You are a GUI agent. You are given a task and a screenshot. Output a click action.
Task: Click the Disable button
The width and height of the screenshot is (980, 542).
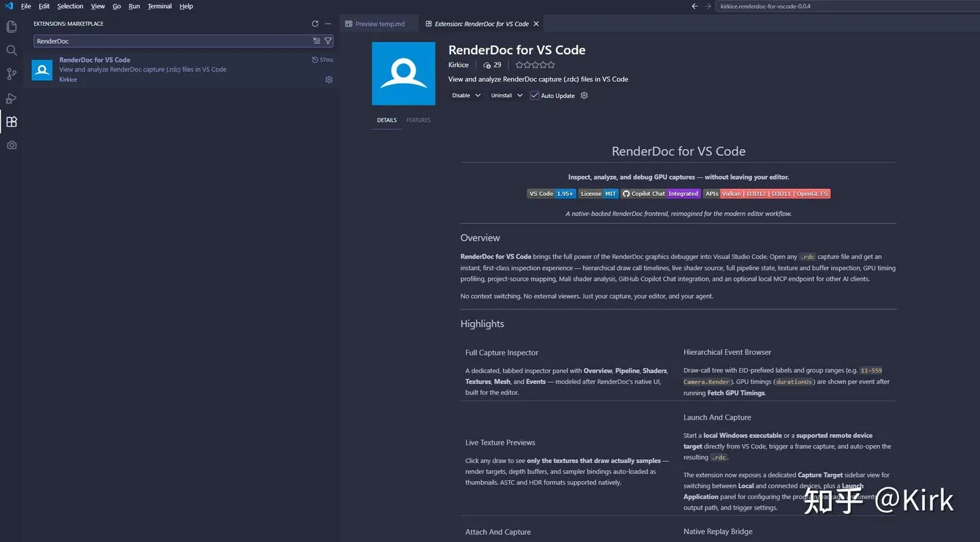[461, 96]
